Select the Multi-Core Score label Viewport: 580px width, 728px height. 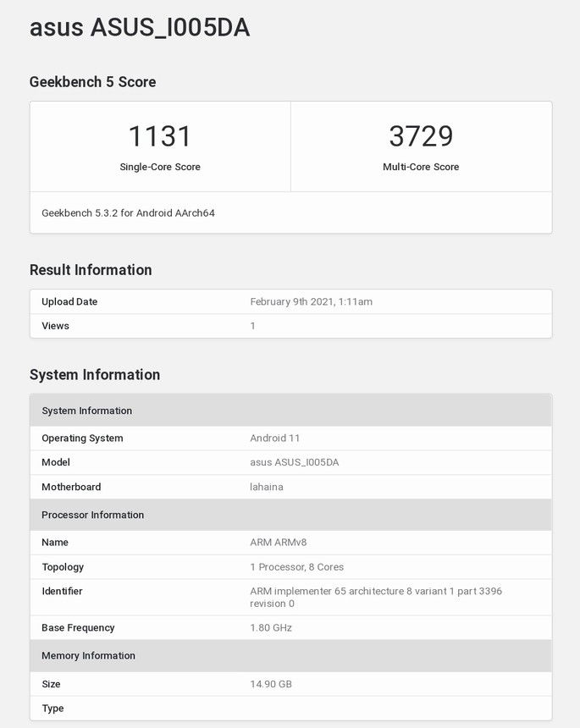point(421,167)
